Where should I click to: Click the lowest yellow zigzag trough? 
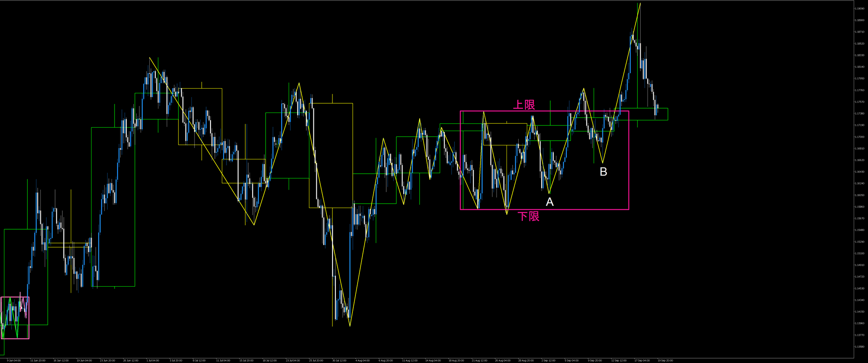350,326
